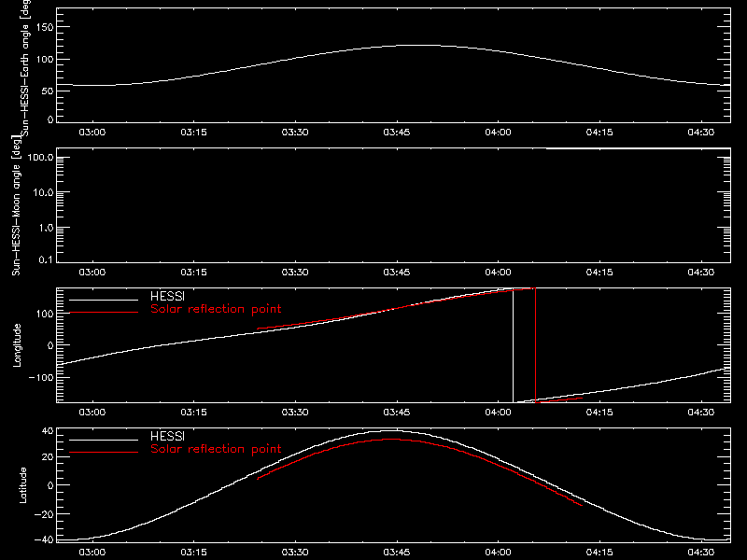The width and height of the screenshot is (747, 560).
Task: Select Solar reflection point label in Latitude plot
Action: pyautogui.click(x=216, y=449)
